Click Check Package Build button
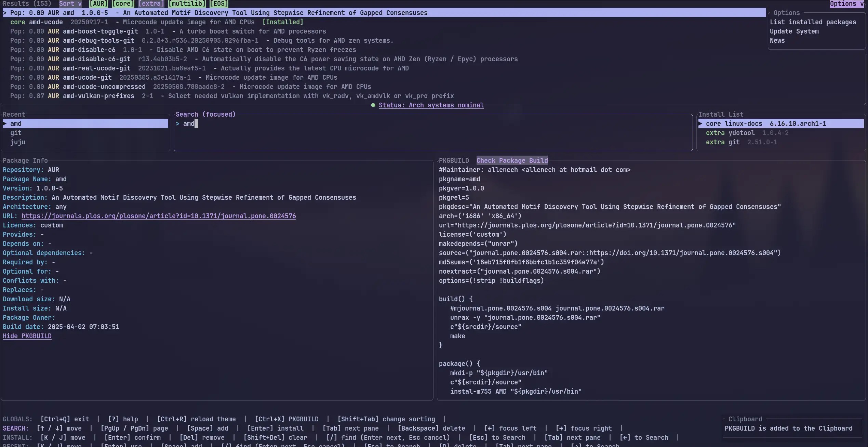This screenshot has width=868, height=447. (x=512, y=161)
